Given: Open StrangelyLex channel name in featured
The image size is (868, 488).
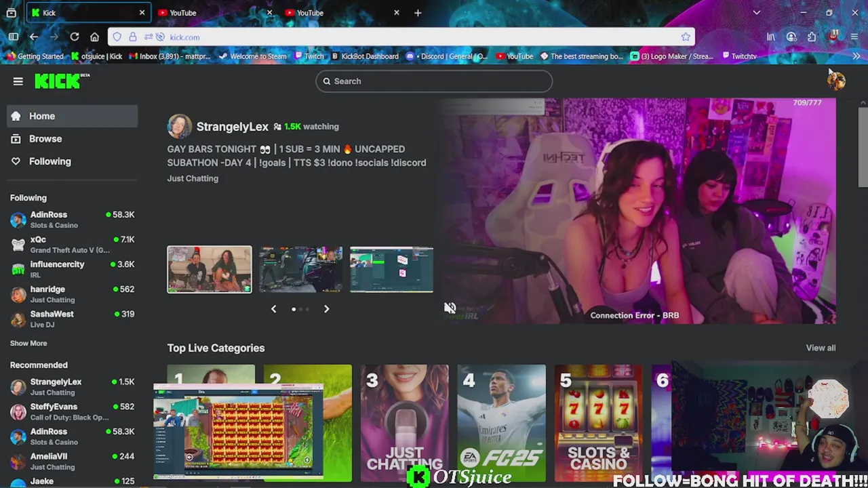Looking at the screenshot, I should (x=232, y=127).
